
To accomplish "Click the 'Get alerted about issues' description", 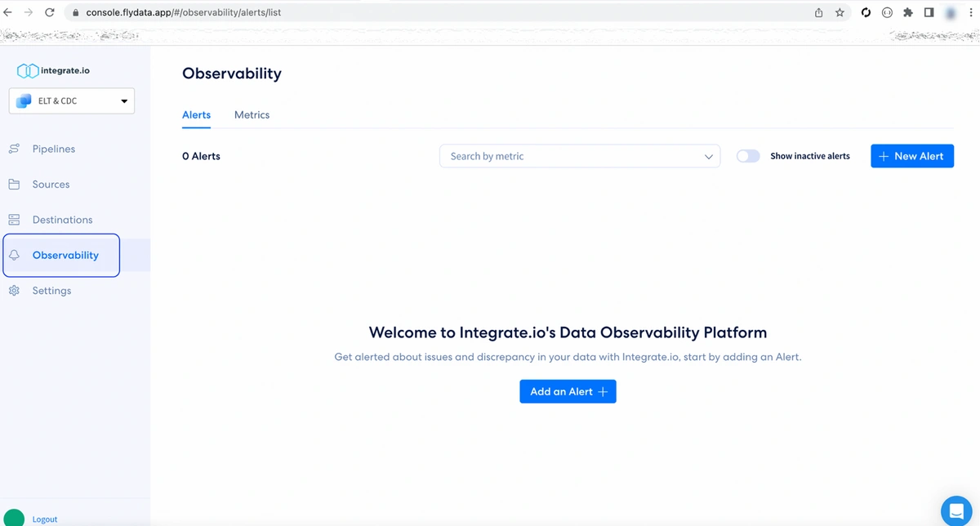I will coord(568,358).
